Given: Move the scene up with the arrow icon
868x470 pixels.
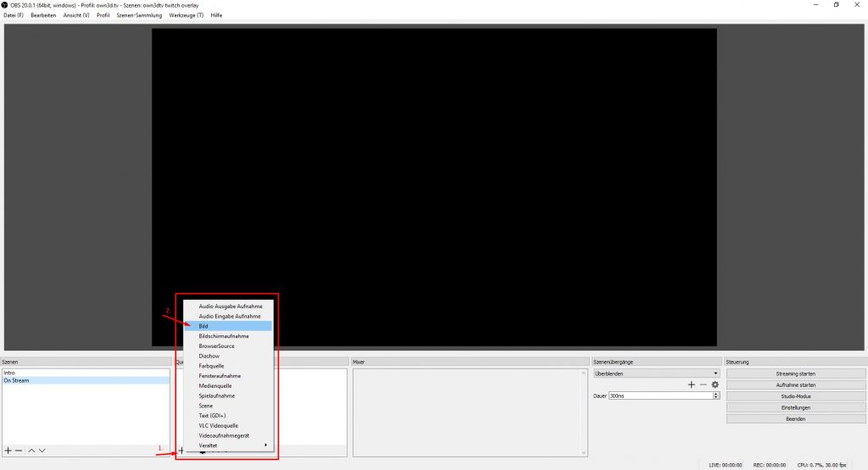Looking at the screenshot, I should pyautogui.click(x=31, y=451).
